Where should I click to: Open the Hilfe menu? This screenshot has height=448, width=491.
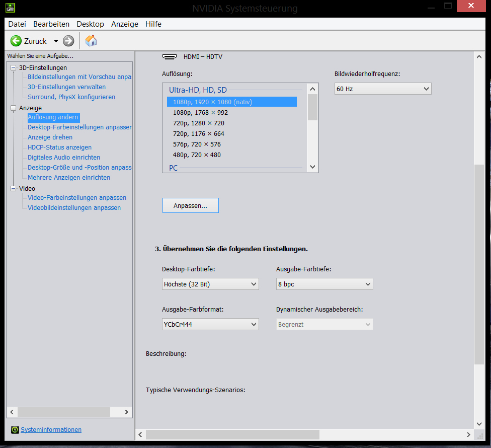click(153, 24)
